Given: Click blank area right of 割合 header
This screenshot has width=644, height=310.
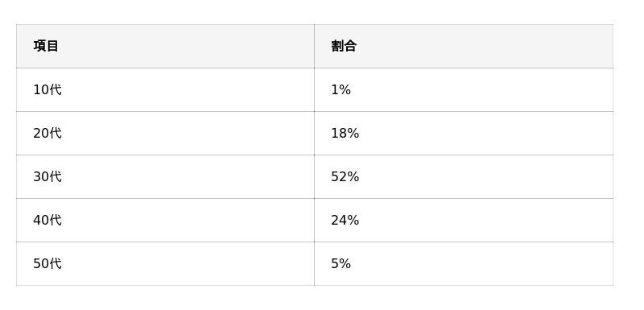Looking at the screenshot, I should 485,46.
